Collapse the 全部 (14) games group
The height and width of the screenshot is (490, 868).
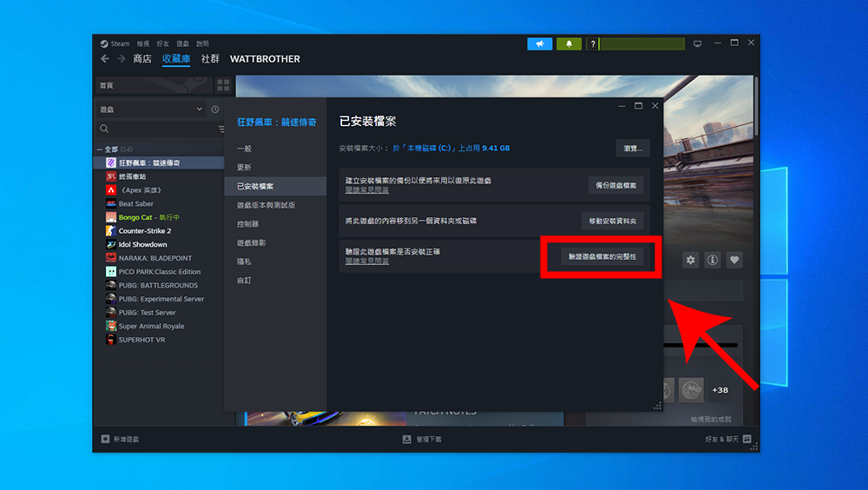100,149
